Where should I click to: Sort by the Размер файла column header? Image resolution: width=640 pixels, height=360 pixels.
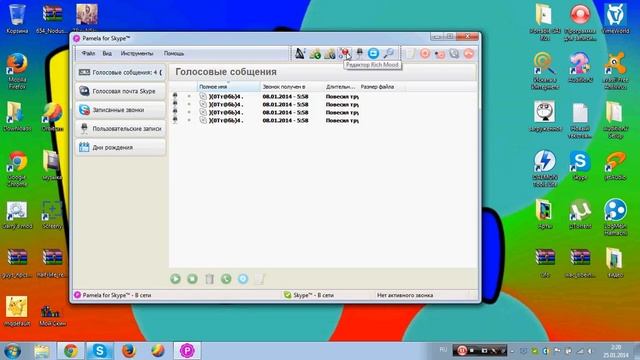point(382,87)
